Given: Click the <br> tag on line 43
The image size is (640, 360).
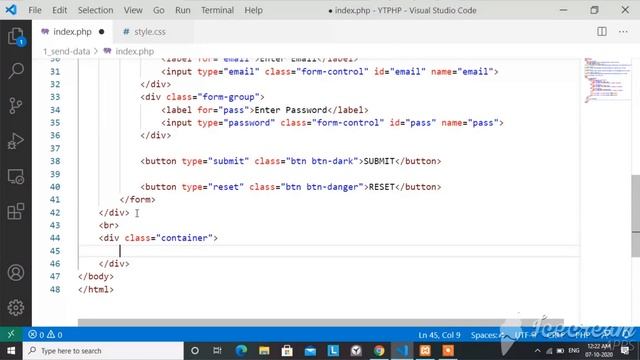Looking at the screenshot, I should [x=109, y=225].
